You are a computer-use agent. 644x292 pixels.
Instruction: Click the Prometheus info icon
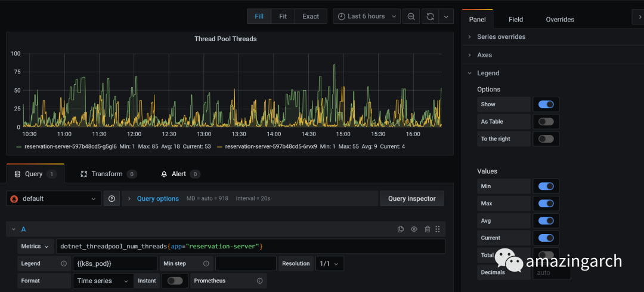(x=259, y=281)
